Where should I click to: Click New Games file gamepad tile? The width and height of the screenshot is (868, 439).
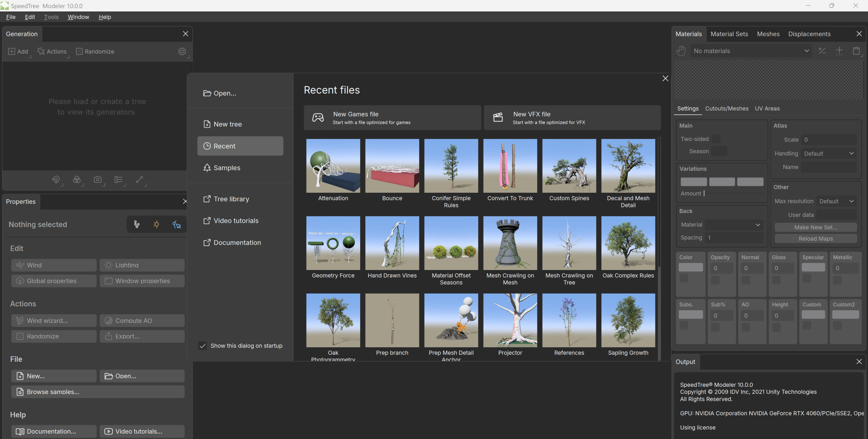(392, 118)
